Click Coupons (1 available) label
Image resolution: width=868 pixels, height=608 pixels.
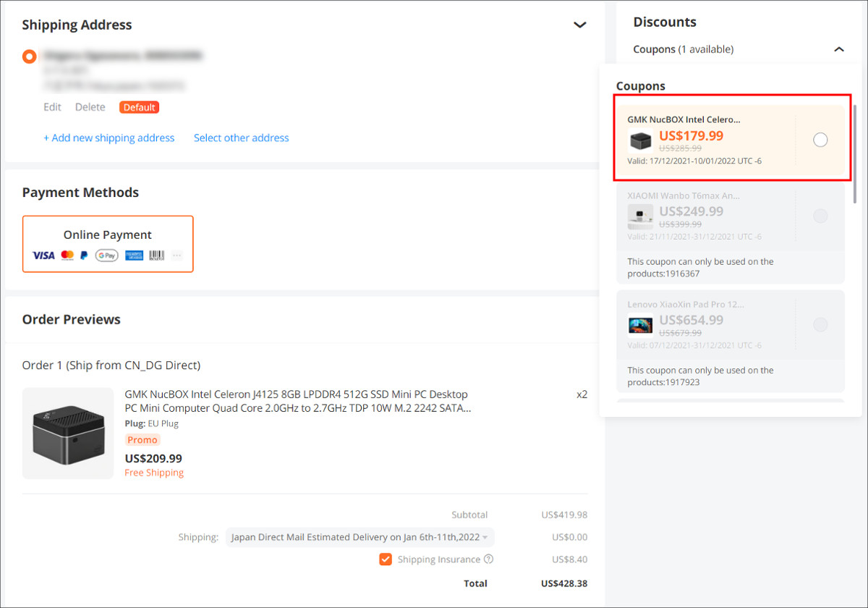[x=684, y=49]
